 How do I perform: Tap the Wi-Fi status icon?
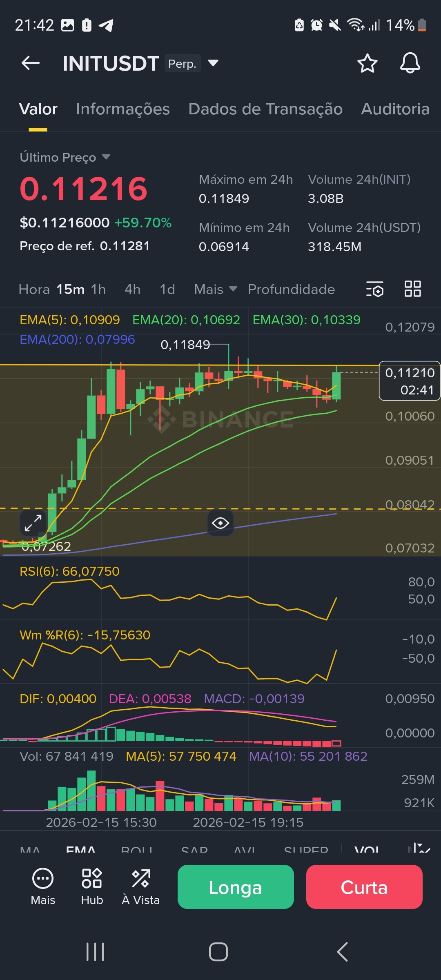click(x=356, y=25)
